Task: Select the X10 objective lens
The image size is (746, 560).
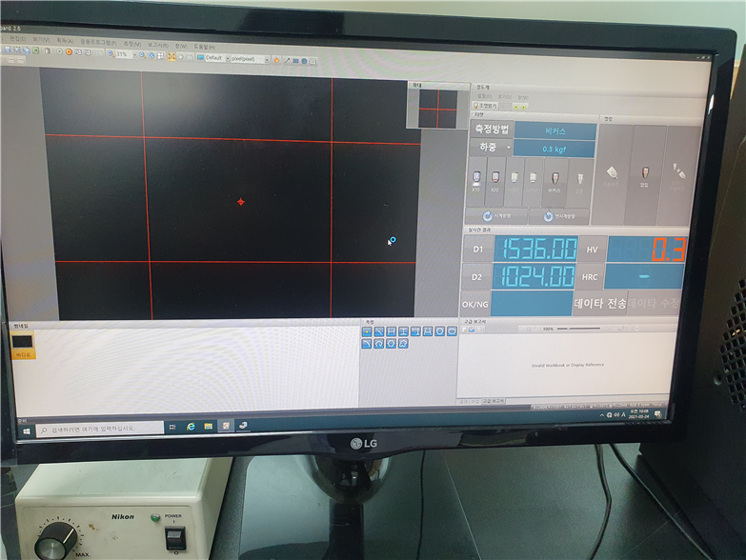Action: 476,181
